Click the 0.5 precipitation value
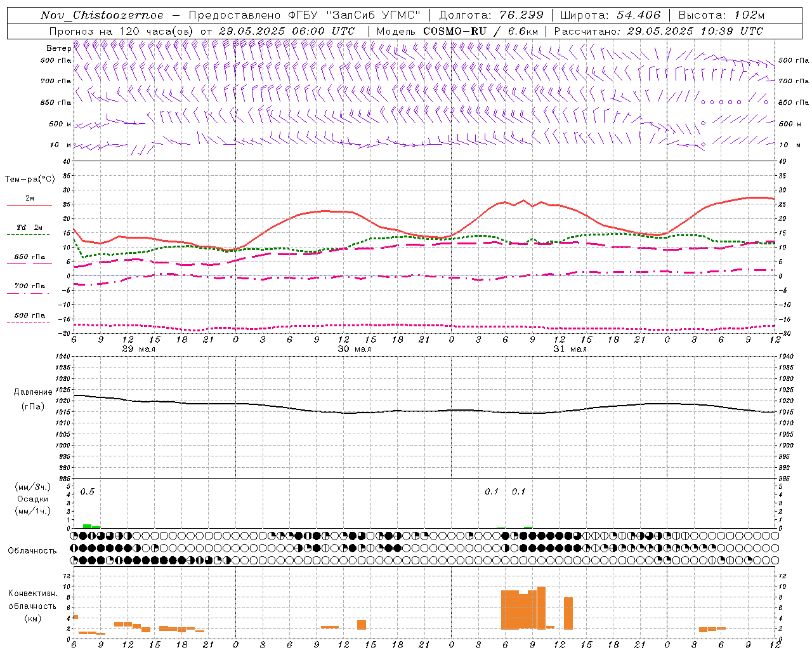The height and width of the screenshot is (650, 812). click(x=88, y=492)
